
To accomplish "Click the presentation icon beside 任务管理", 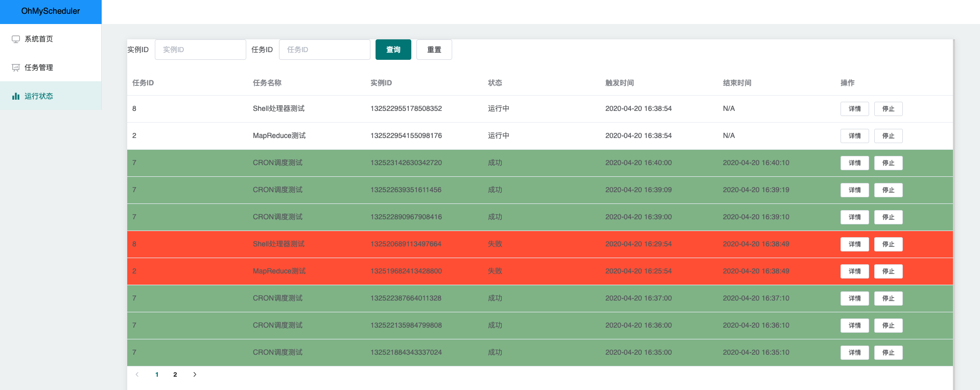I will (16, 67).
